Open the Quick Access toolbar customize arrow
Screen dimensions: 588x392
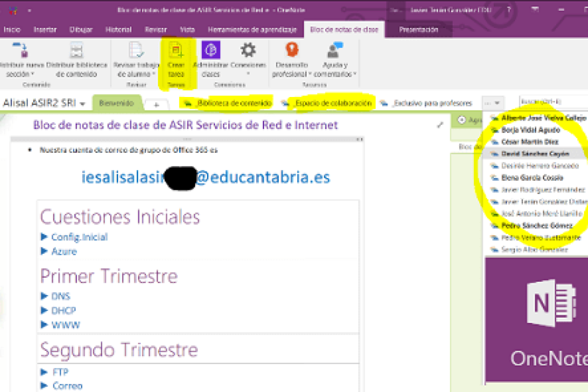pyautogui.click(x=30, y=10)
